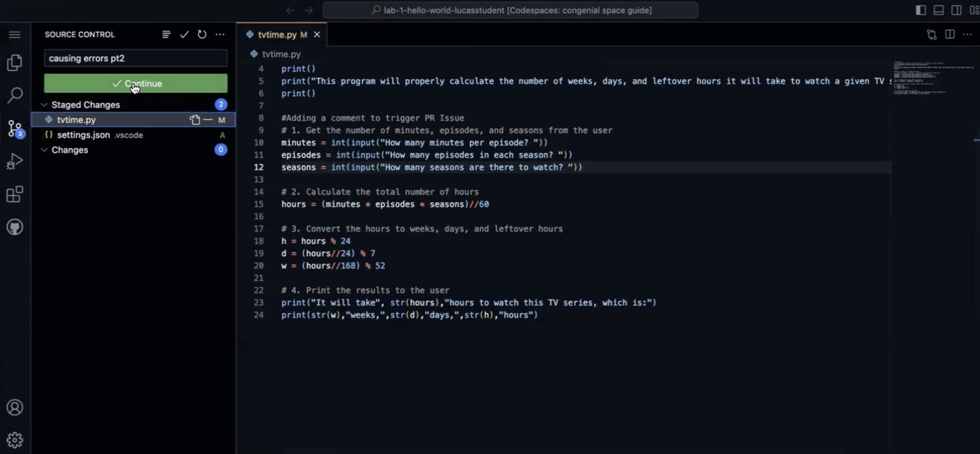Click the code minimap
The image size is (980, 454).
coord(933,78)
